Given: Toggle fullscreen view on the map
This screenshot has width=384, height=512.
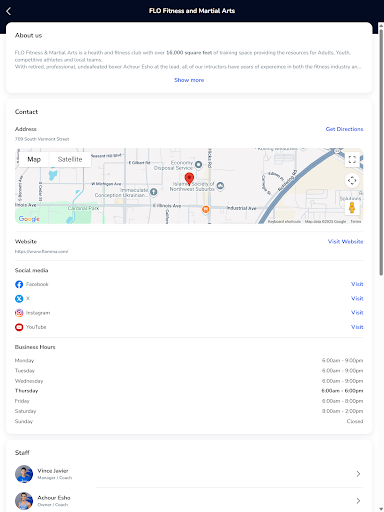Looking at the screenshot, I should tap(352, 159).
